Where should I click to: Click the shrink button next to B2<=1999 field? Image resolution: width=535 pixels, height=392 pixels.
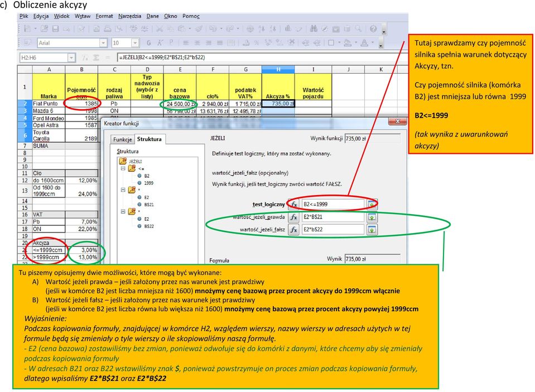372,204
